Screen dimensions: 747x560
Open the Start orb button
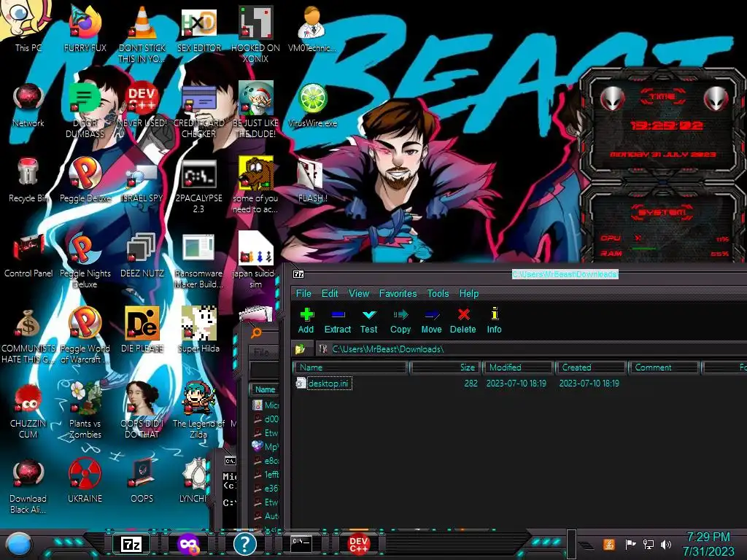(x=19, y=544)
